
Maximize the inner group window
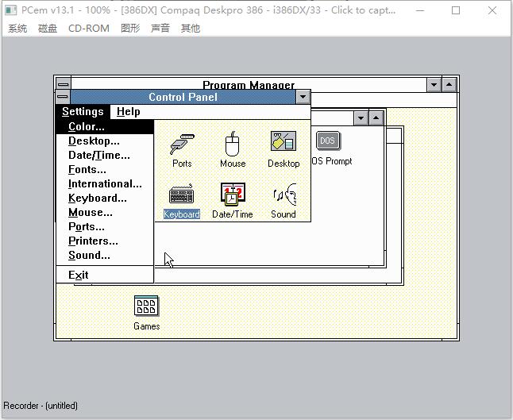[x=376, y=118]
